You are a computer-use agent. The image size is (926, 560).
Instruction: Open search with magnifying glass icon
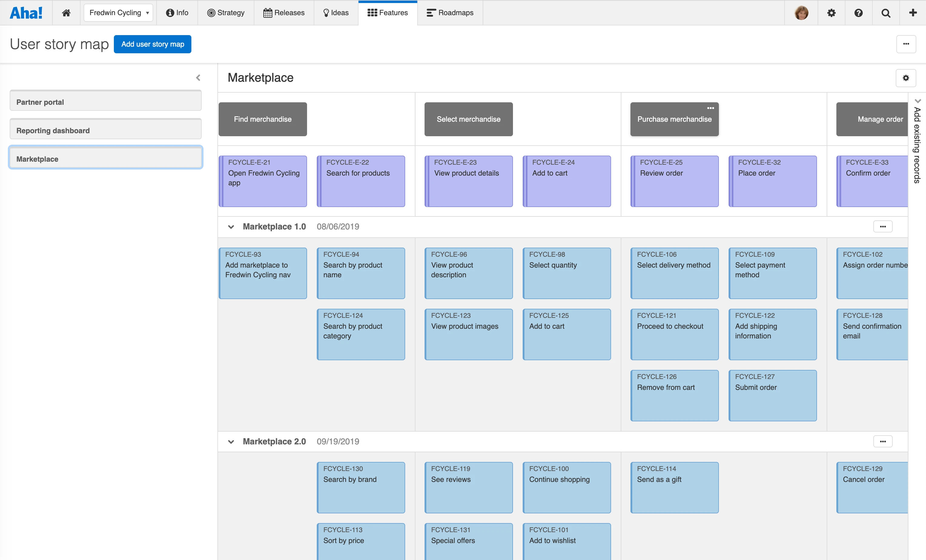(886, 13)
